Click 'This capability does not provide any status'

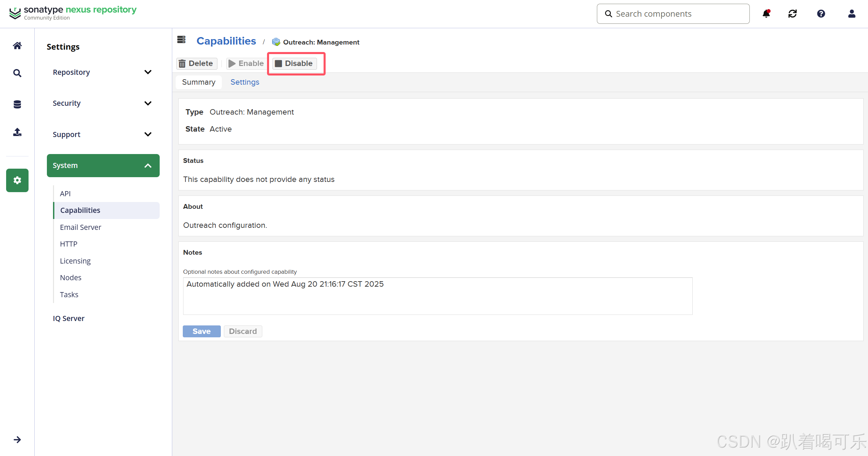coord(259,179)
